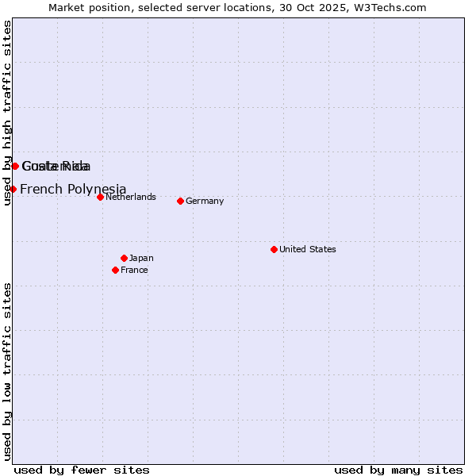Screen dimensions: 476x476
Task: Click the United States label text
Action: point(307,249)
